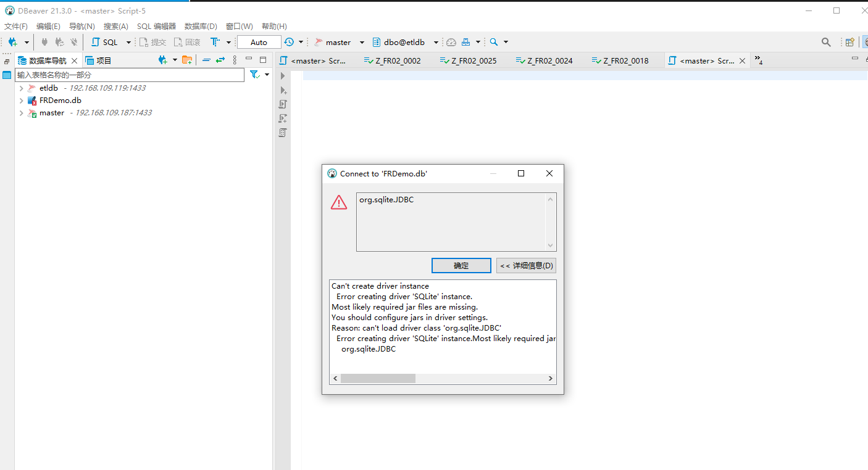Close the active <master> Script editor tab

pos(742,61)
